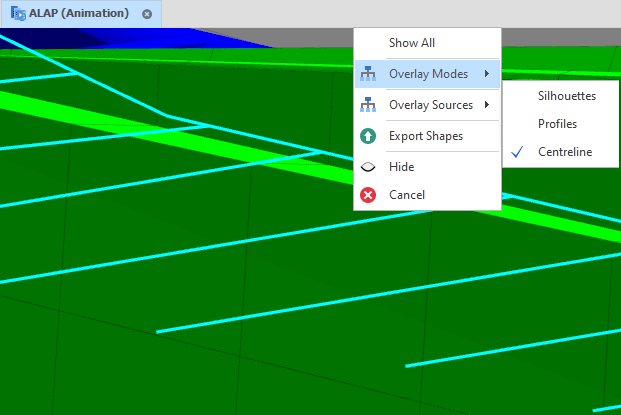Click the checkmark next to Centreline

coord(517,152)
